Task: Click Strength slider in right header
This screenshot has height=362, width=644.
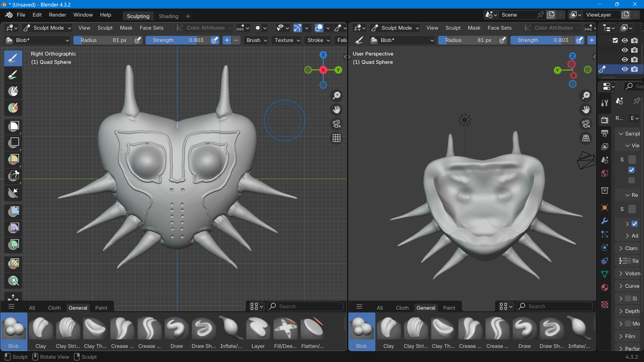Action: (x=543, y=40)
